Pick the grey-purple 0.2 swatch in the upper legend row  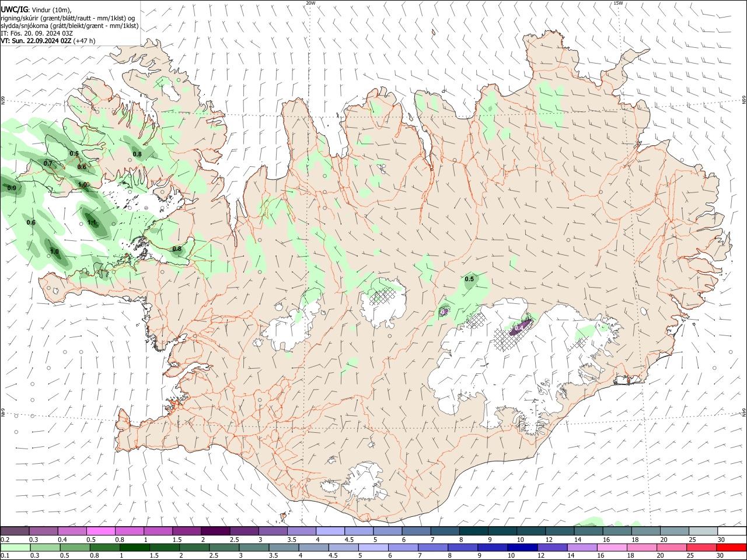(15, 531)
